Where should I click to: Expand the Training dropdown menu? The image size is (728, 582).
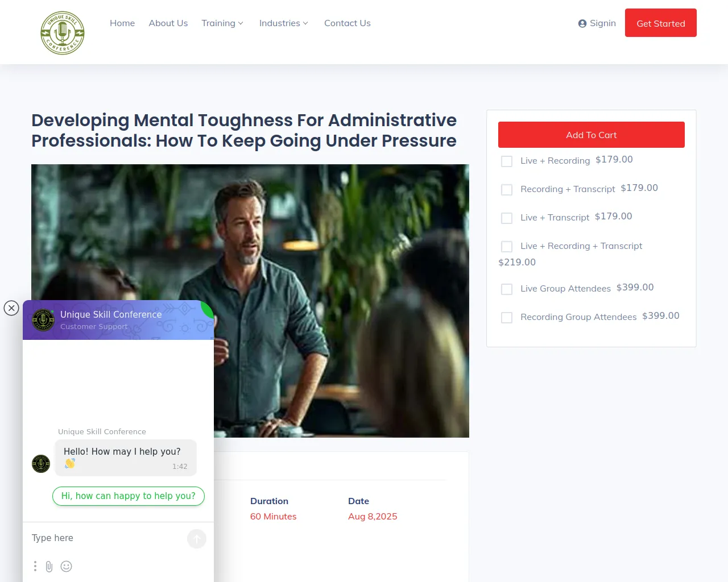[222, 23]
